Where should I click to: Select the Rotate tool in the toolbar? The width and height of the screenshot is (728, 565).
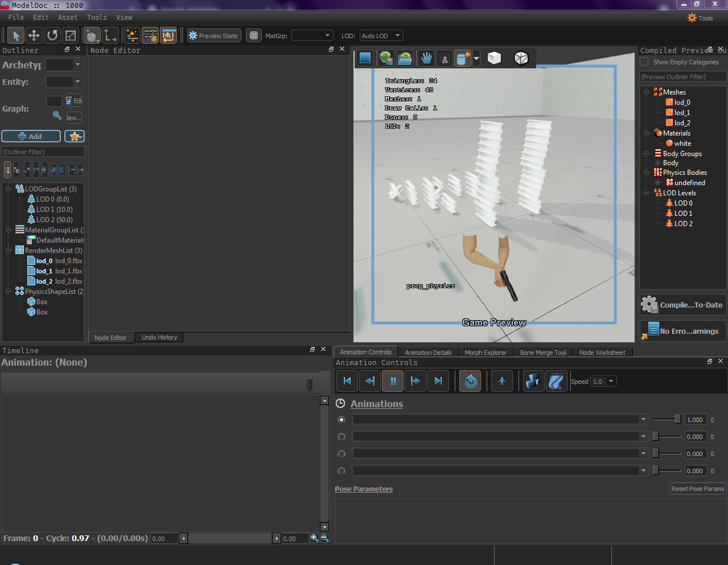coord(52,35)
